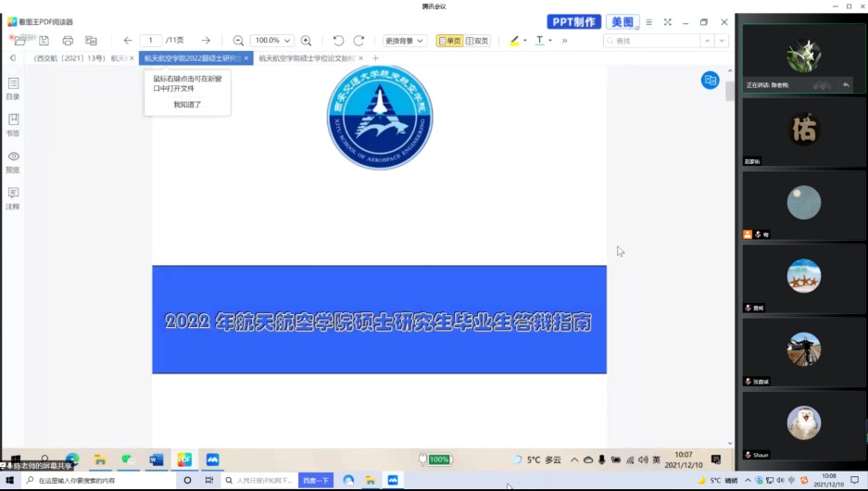The width and height of the screenshot is (868, 491).
Task: Click the print icon in the toolbar
Action: click(x=68, y=41)
